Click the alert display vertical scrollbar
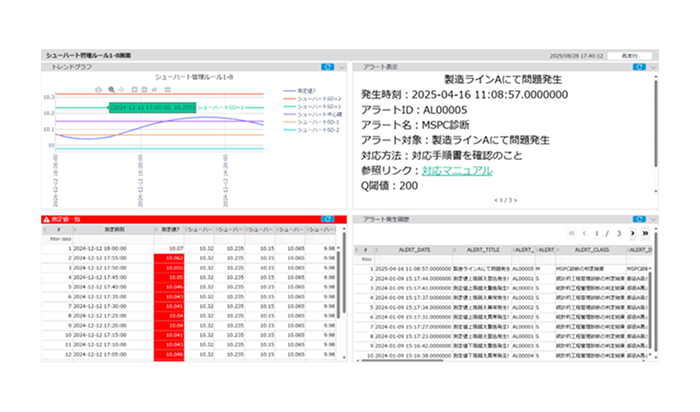The height and width of the screenshot is (412, 700). click(656, 130)
